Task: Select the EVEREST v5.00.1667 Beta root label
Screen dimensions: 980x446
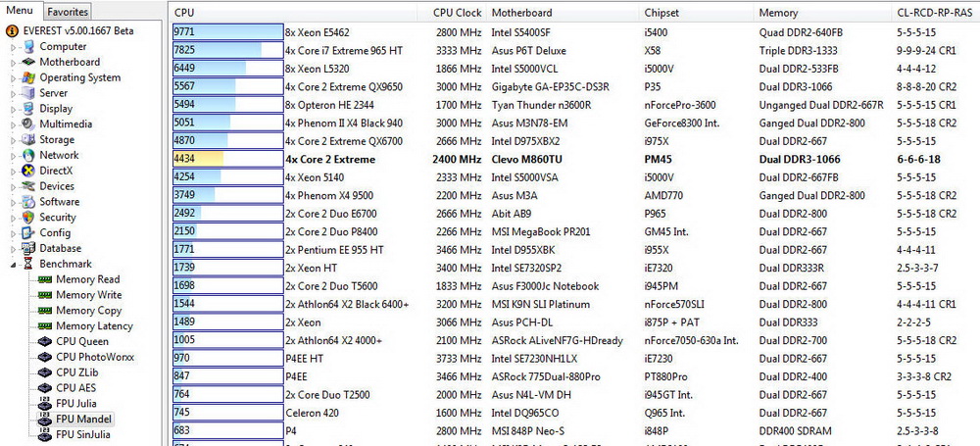Action: [78, 30]
